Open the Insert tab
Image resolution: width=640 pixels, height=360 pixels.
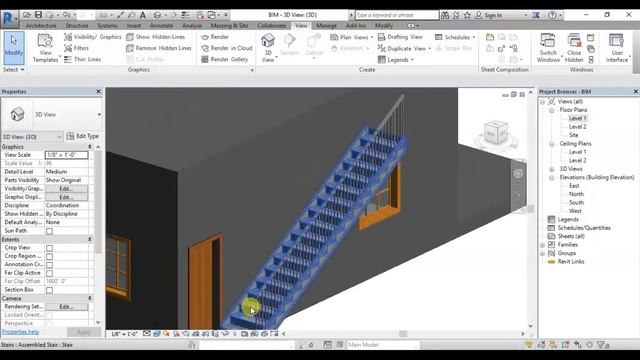(x=133, y=25)
